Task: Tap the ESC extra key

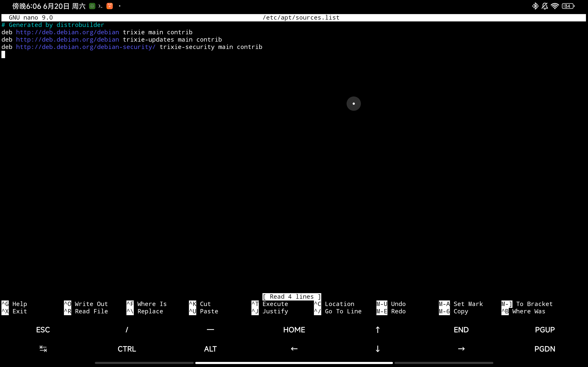Action: [x=43, y=330]
